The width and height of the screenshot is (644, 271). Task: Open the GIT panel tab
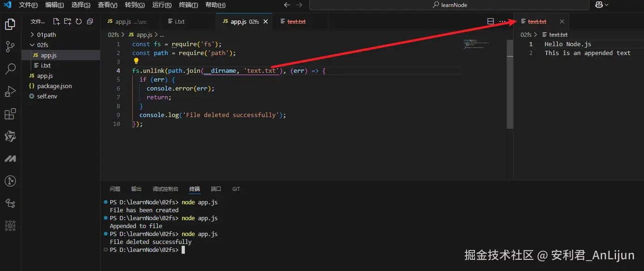coord(236,189)
